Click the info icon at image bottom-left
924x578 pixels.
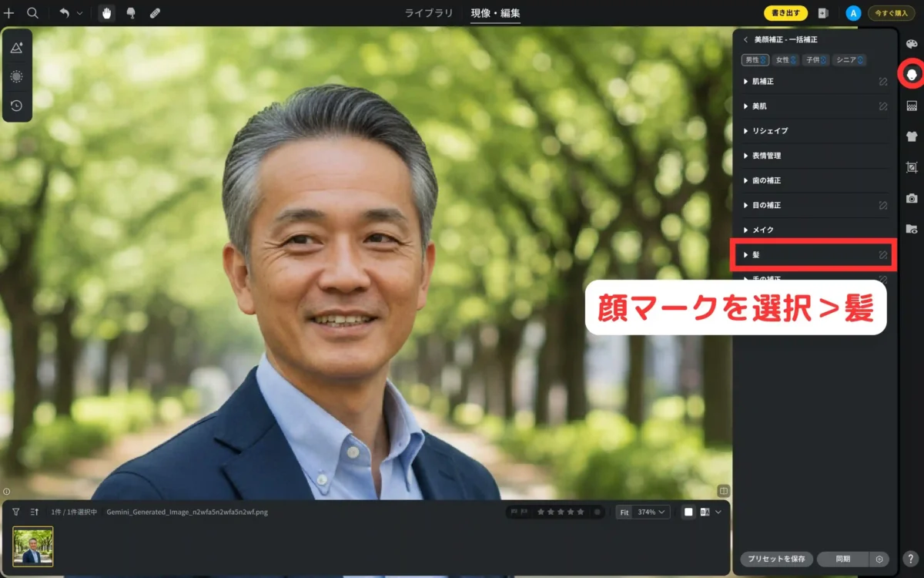6,491
